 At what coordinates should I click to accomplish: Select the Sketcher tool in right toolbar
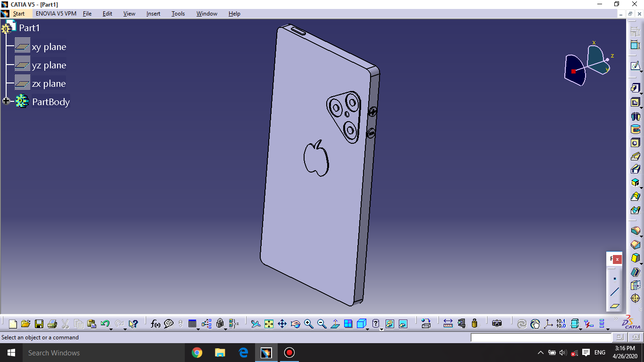tap(635, 66)
